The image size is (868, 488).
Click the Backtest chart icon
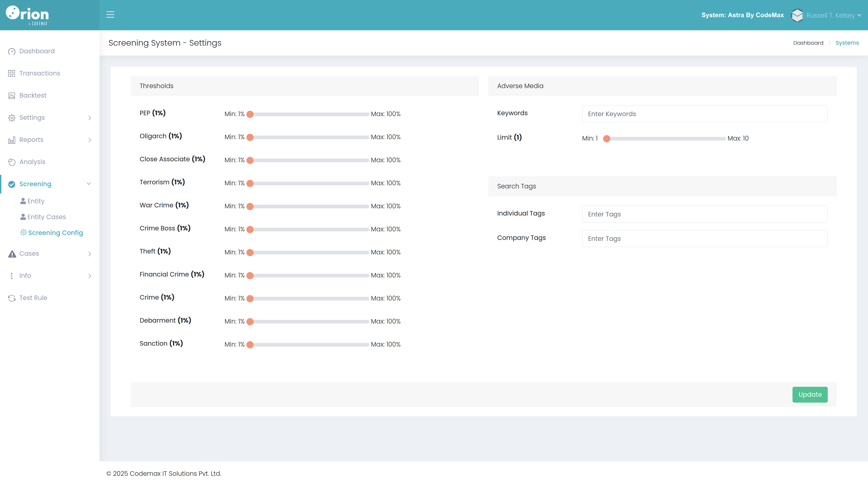click(x=12, y=96)
